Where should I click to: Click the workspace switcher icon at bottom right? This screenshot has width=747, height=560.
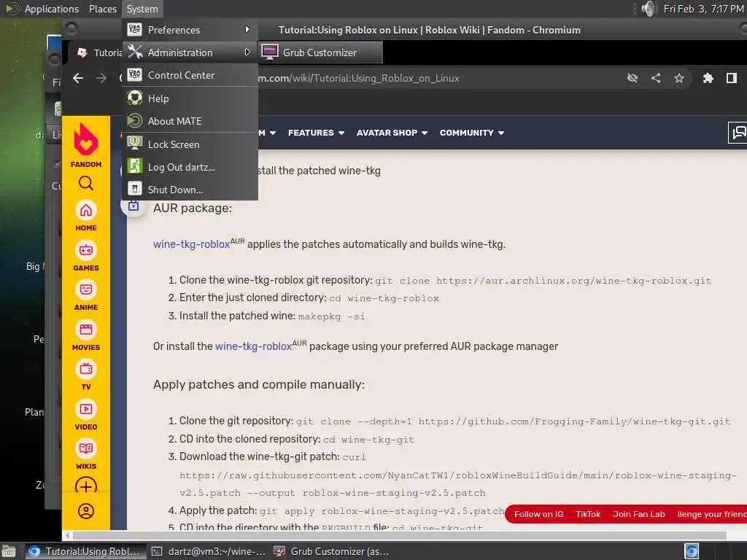click(x=692, y=551)
